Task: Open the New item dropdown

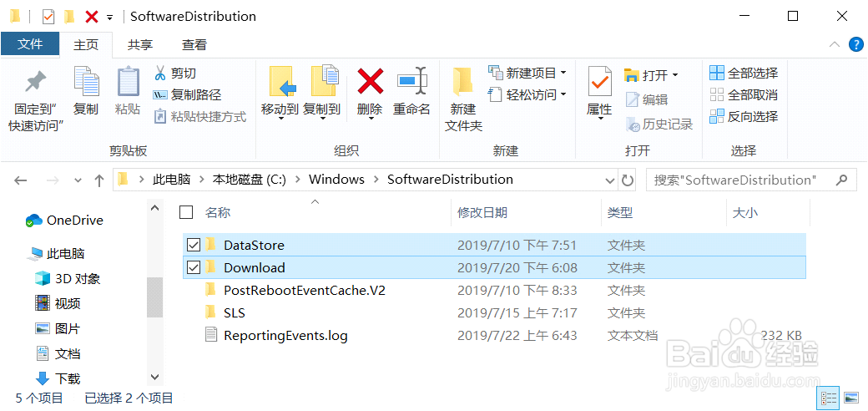Action: click(527, 73)
